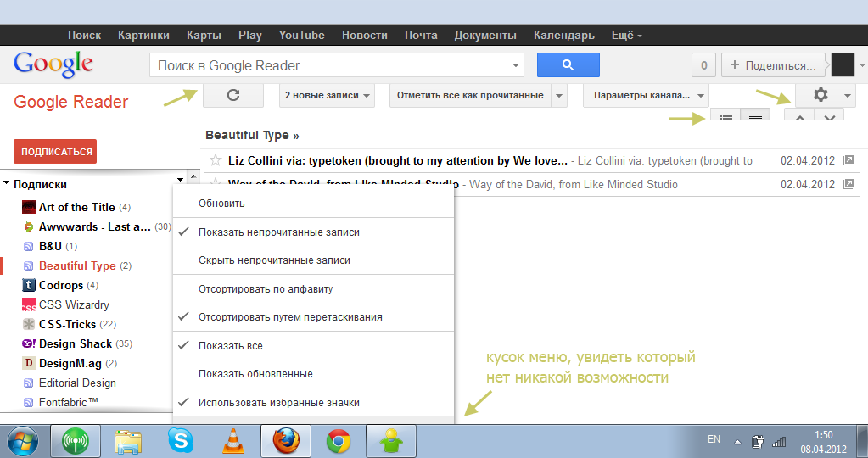Image resolution: width=868 pixels, height=458 pixels.
Task: Switch to list view icon
Action: click(725, 116)
